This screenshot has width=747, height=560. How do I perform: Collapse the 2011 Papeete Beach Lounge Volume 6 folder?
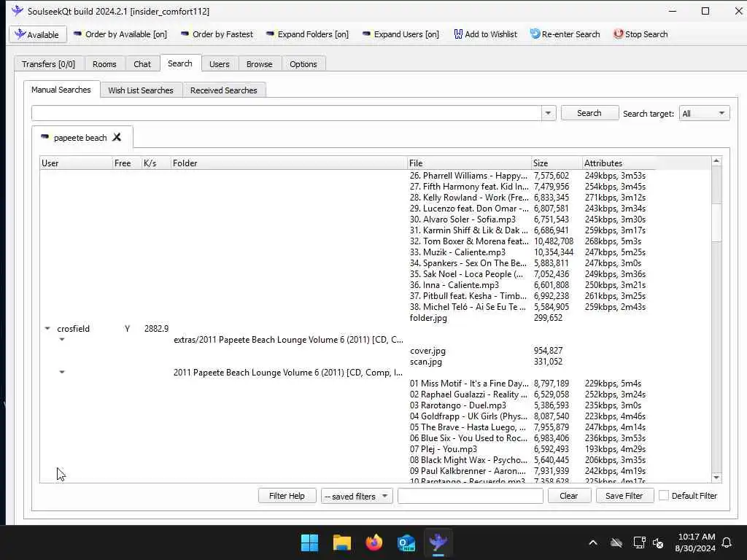click(x=62, y=373)
